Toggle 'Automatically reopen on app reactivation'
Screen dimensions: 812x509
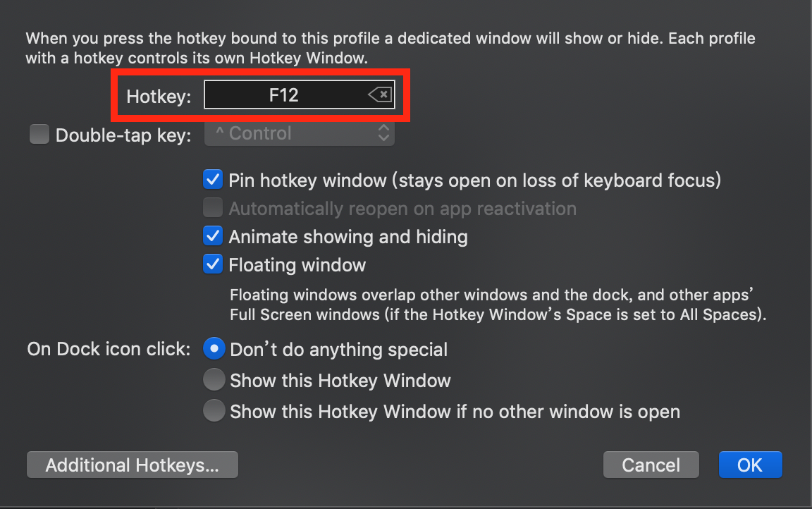(x=212, y=208)
